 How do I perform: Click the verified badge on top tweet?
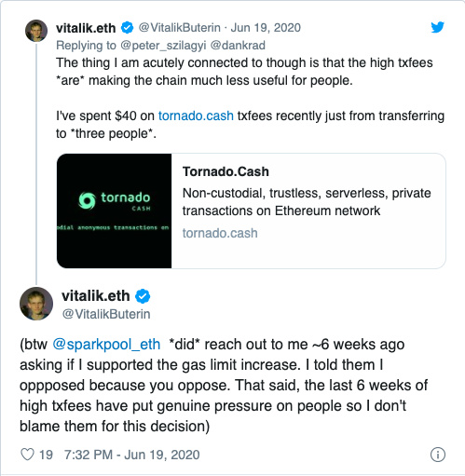(127, 28)
